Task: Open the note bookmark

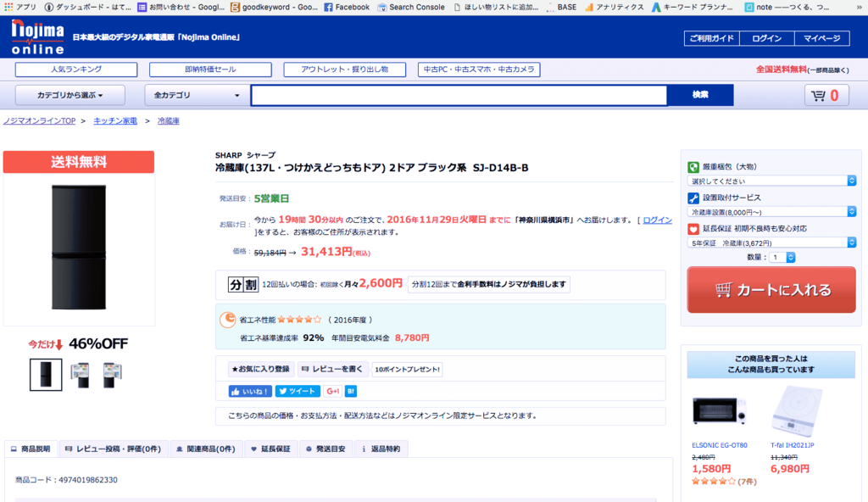Action: [787, 7]
